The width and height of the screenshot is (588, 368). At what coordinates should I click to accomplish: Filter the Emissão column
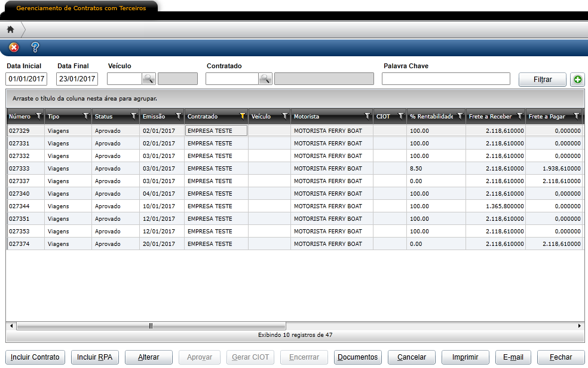pyautogui.click(x=179, y=117)
